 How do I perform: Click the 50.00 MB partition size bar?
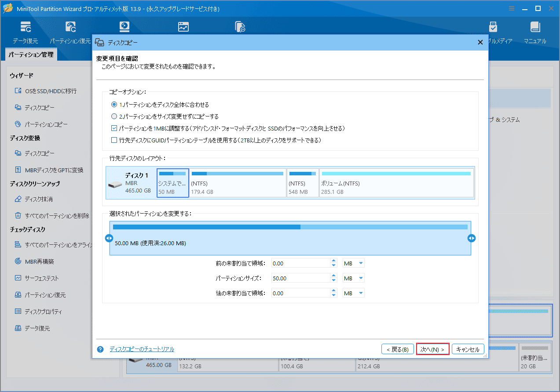tap(290, 238)
